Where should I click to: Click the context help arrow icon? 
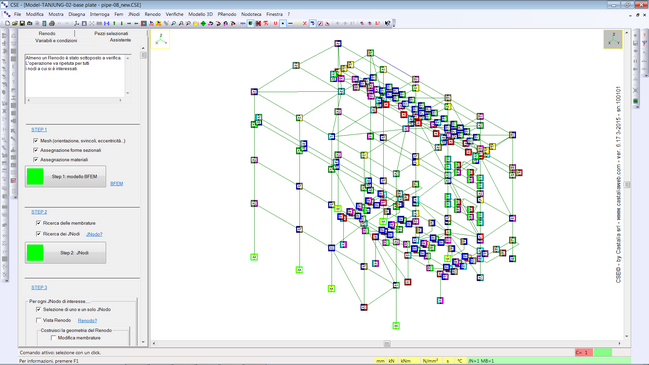387,24
